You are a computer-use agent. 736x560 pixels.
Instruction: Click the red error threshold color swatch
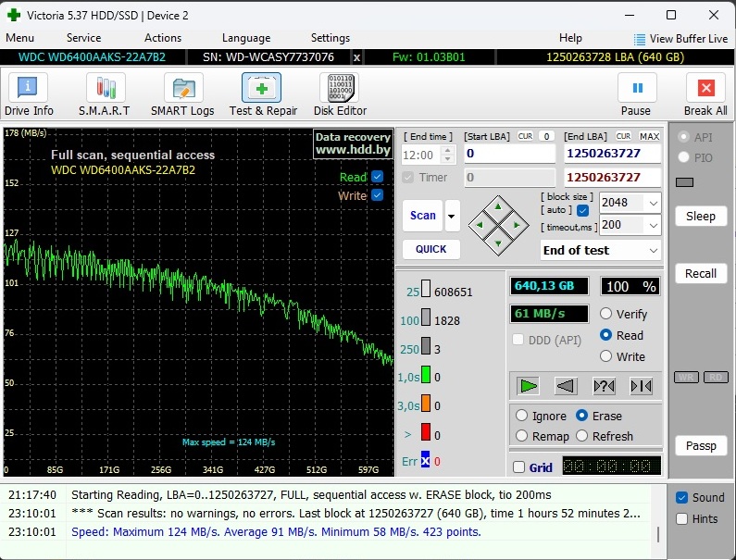(426, 432)
